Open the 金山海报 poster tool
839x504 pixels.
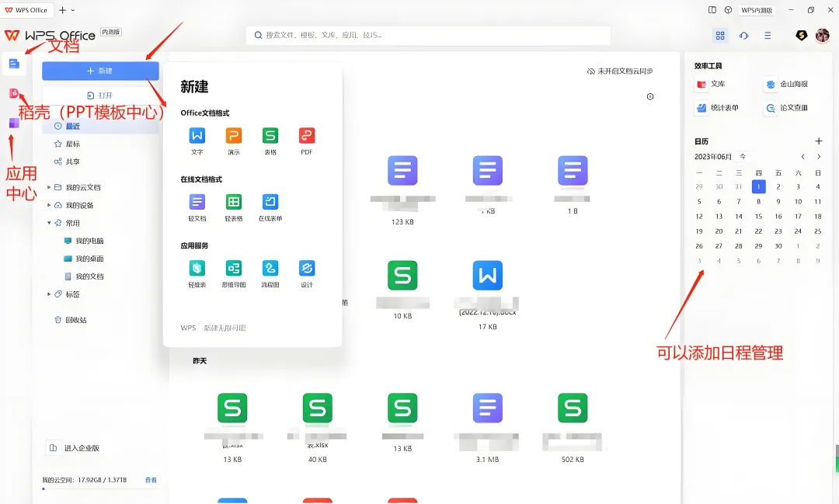click(786, 84)
